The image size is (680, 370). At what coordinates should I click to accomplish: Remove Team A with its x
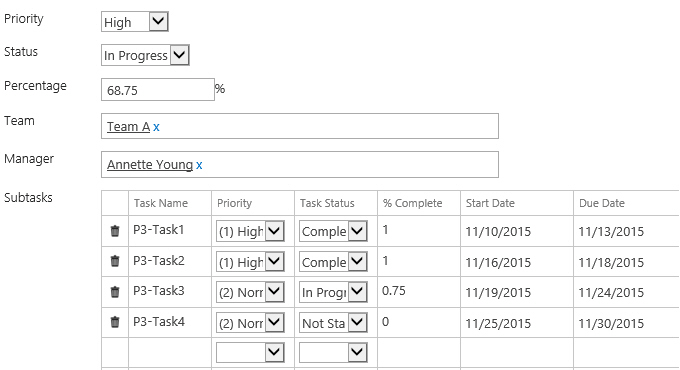tap(156, 127)
